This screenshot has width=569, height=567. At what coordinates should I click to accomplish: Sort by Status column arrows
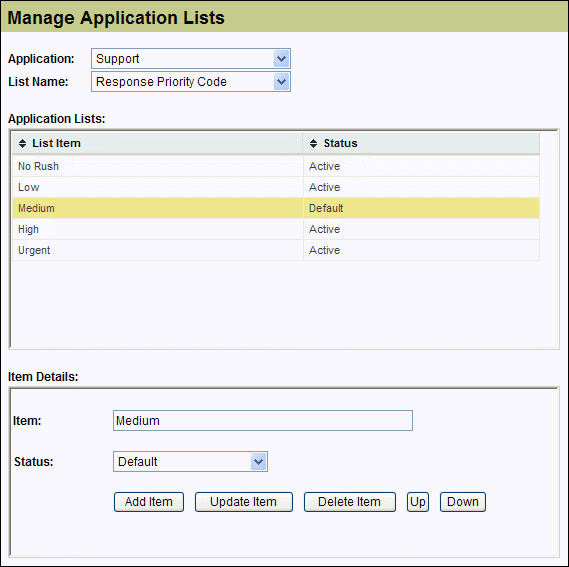[x=314, y=143]
